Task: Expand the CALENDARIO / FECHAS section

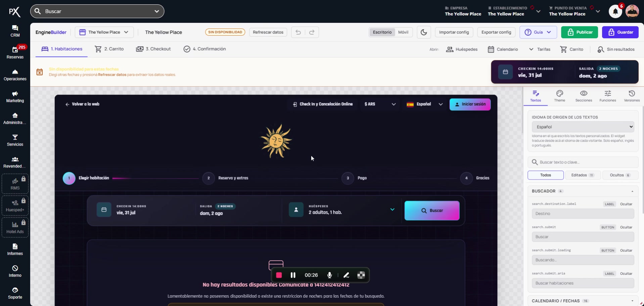Action: [x=583, y=301]
